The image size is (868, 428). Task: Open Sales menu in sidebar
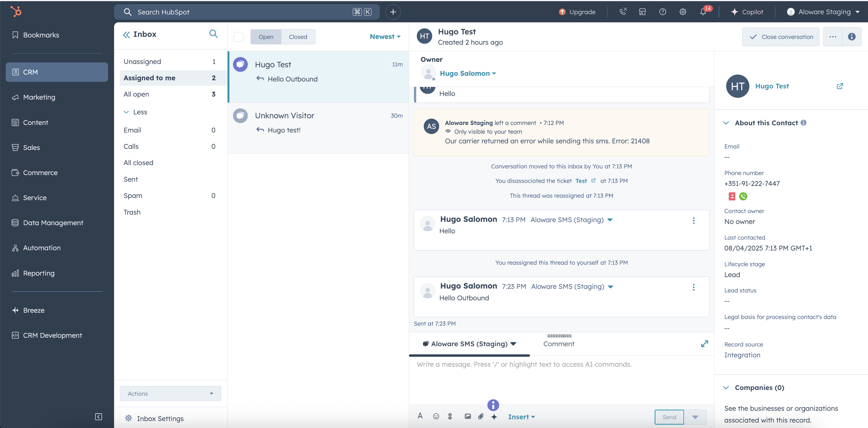pos(57,147)
